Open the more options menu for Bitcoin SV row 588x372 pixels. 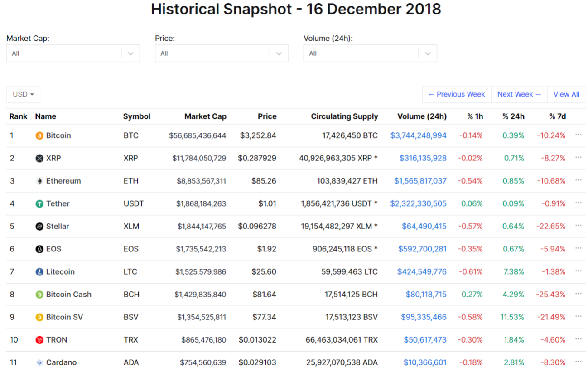tap(578, 316)
